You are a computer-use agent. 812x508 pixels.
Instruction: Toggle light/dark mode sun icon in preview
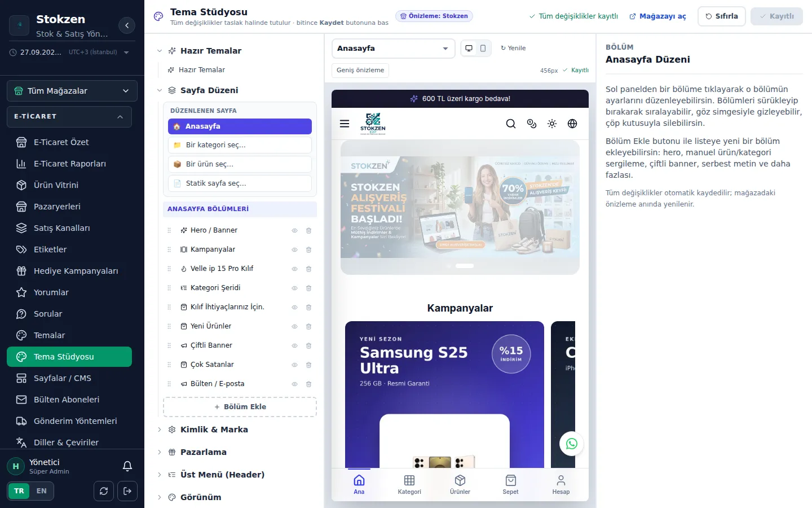[552, 124]
